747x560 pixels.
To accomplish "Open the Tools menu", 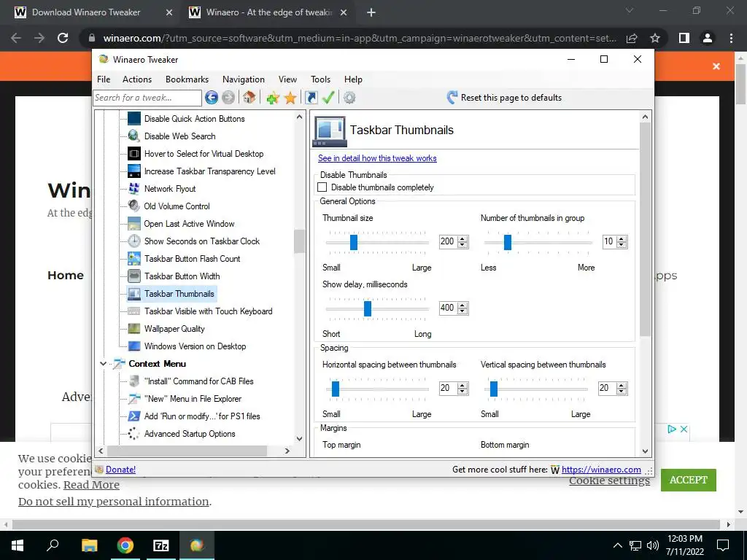I will tap(321, 79).
